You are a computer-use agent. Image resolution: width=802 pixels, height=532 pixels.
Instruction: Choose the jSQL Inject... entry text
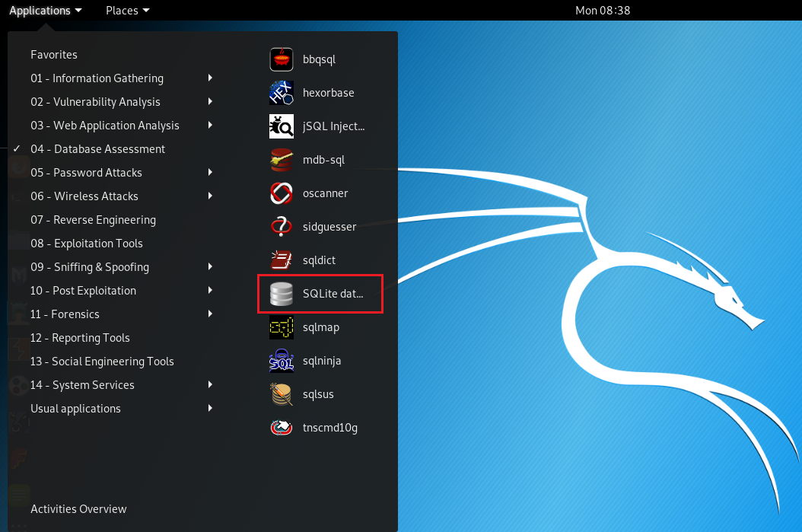coord(333,126)
